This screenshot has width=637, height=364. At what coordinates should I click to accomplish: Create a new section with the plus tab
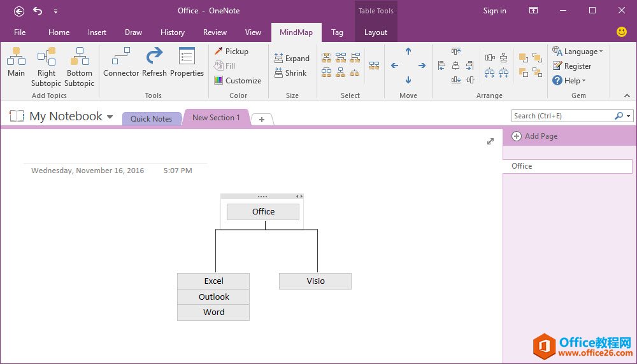coord(262,119)
